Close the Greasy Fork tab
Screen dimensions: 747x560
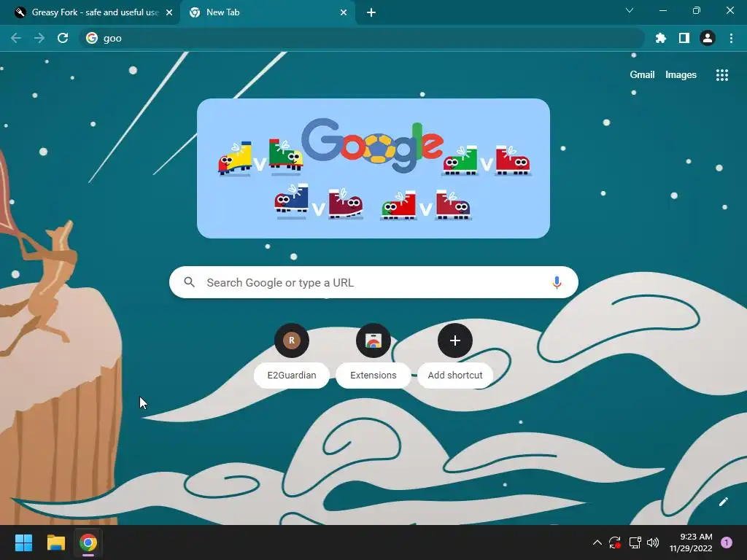coord(169,12)
